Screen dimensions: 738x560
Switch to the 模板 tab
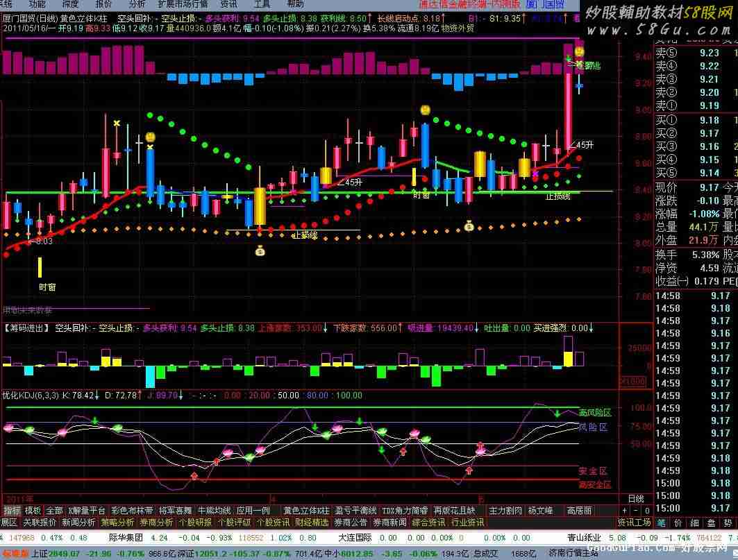33,511
